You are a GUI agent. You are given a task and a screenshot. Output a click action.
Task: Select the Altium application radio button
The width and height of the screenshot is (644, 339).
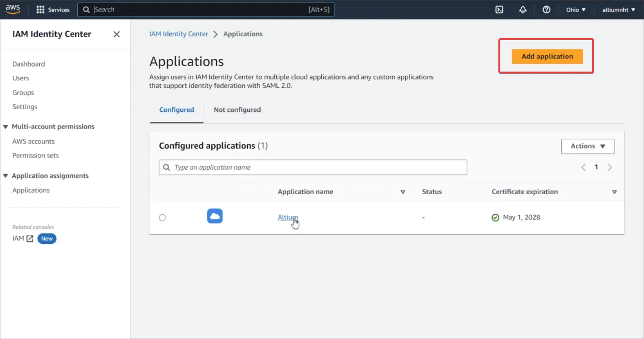point(163,218)
